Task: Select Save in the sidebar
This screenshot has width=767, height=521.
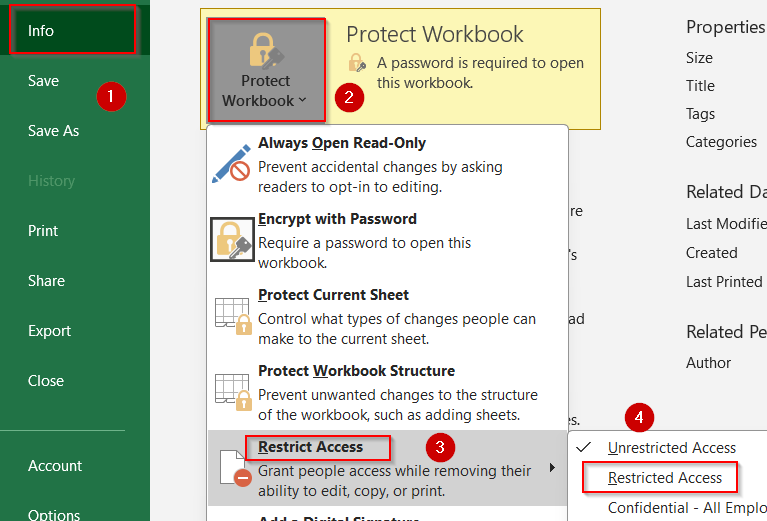Action: point(43,81)
